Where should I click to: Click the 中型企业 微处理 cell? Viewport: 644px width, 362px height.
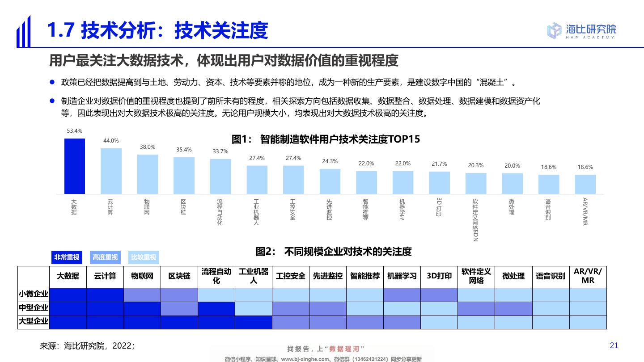tap(513, 308)
